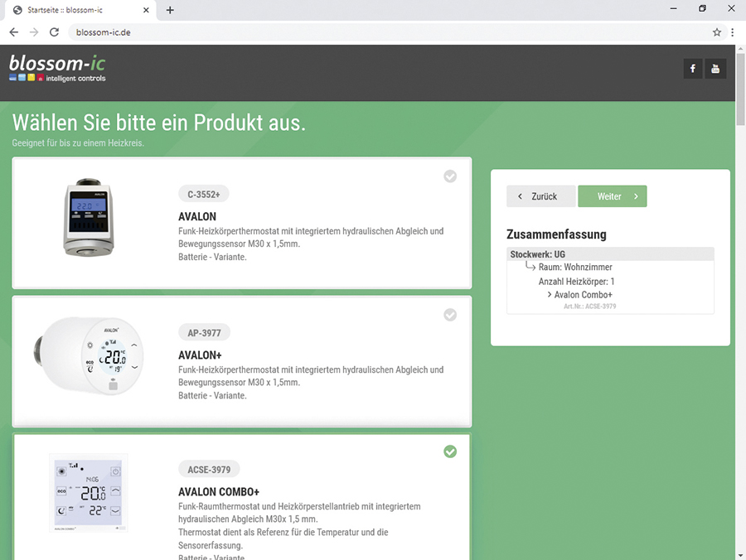Click the AVALON COMBO+ thermostat image
Viewport: 746px width, 560px height.
pyautogui.click(x=89, y=493)
